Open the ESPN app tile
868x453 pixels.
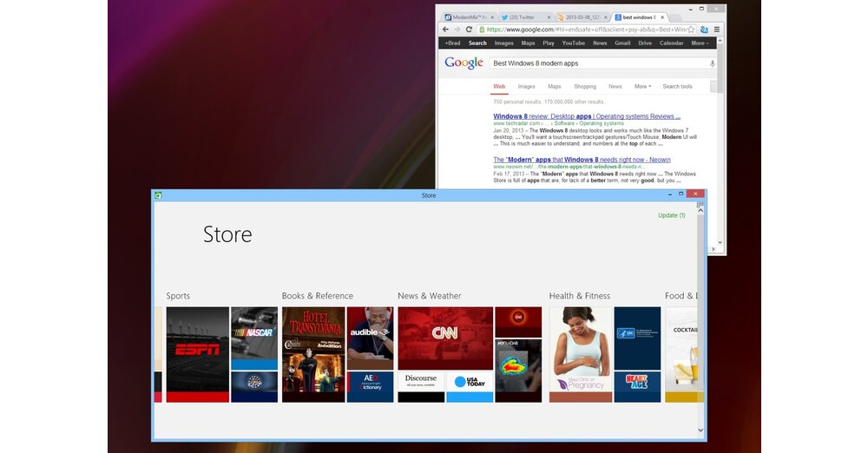pyautogui.click(x=197, y=354)
